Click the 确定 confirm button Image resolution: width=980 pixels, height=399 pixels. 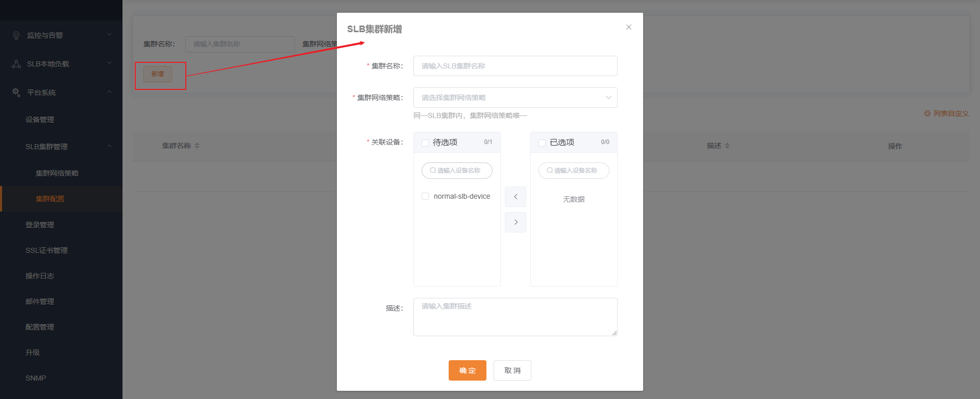point(468,370)
